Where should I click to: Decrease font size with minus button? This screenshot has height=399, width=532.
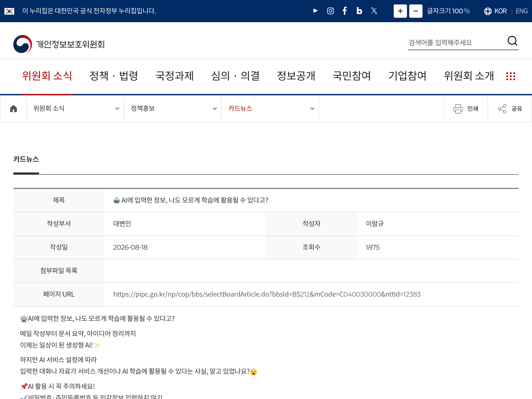click(x=416, y=11)
